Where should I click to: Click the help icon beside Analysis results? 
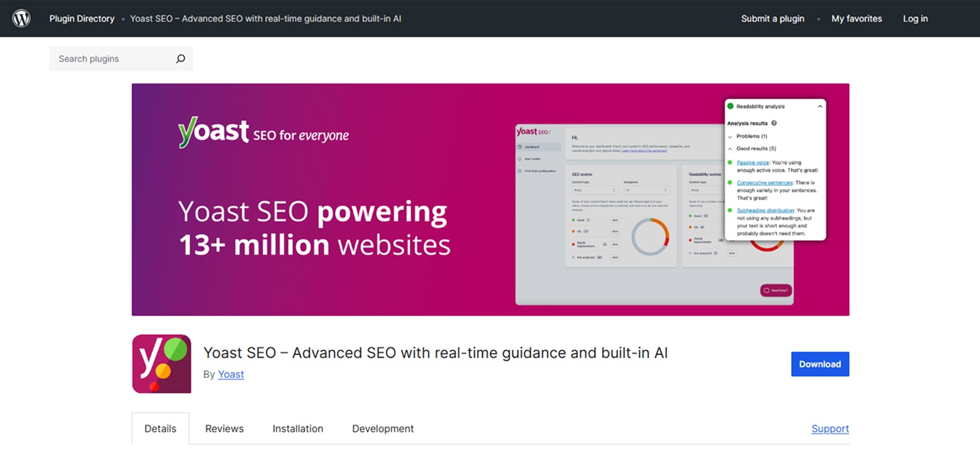(x=774, y=123)
